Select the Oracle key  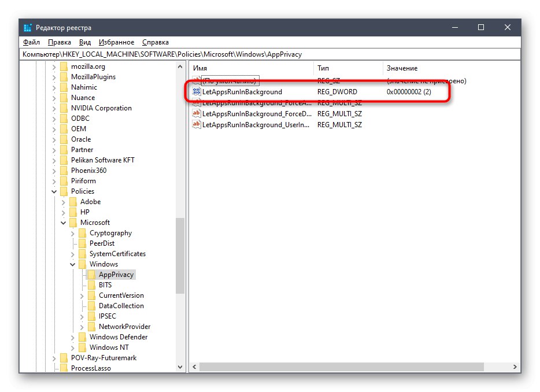[x=81, y=139]
